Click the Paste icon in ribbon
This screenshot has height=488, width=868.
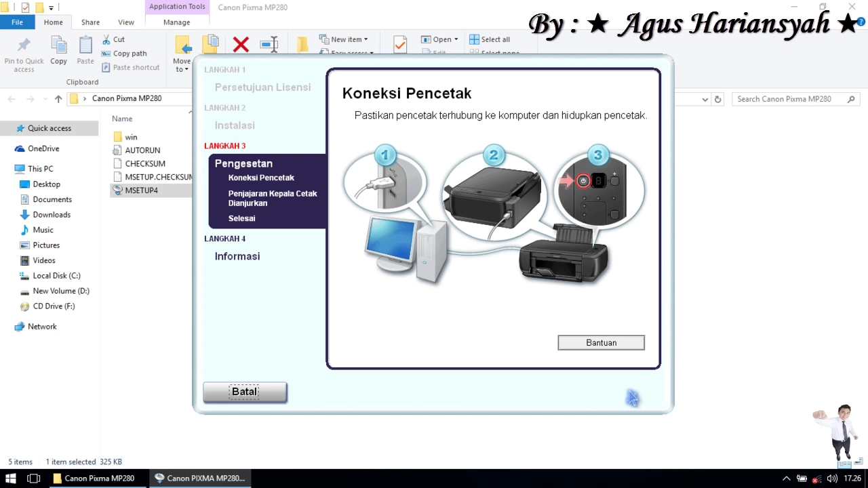(85, 46)
